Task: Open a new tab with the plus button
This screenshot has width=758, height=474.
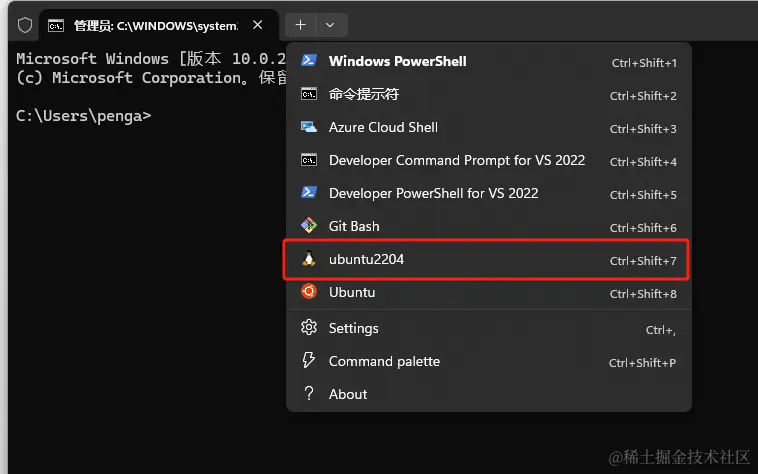Action: pos(301,25)
